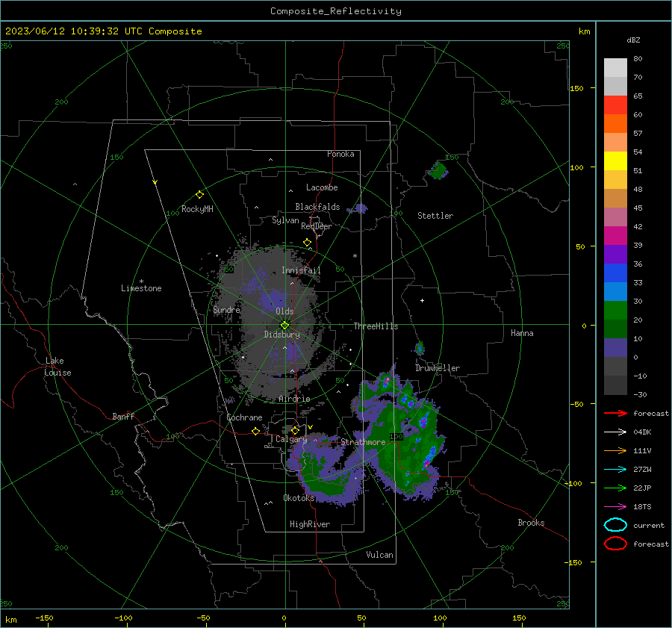Viewport: 672px width, 628px height.
Task: Click the 2023/06/12 10:39:32 UTC timestamp
Action: click(x=103, y=31)
